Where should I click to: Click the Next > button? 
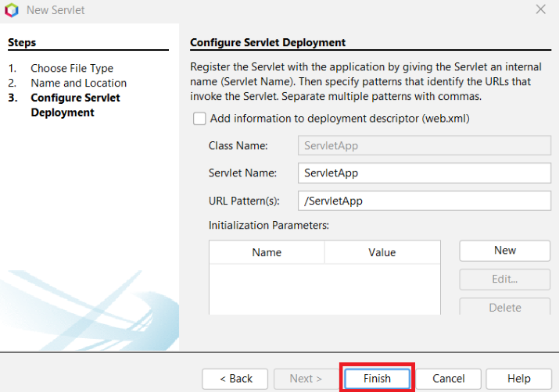(x=306, y=379)
